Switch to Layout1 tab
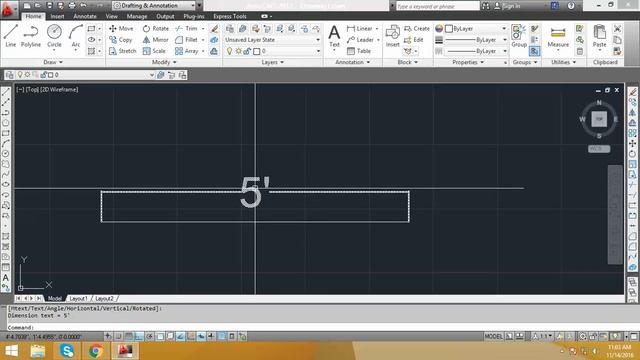This screenshot has width=640, height=360. click(x=78, y=298)
